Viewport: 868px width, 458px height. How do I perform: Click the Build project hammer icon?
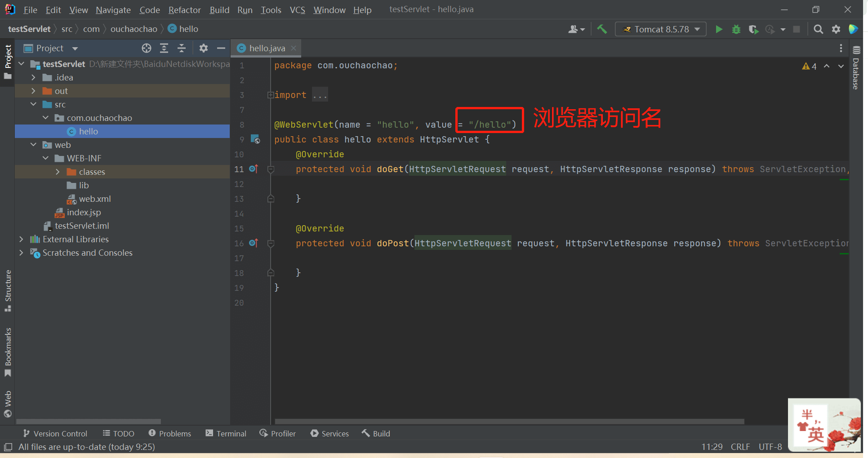tap(602, 29)
